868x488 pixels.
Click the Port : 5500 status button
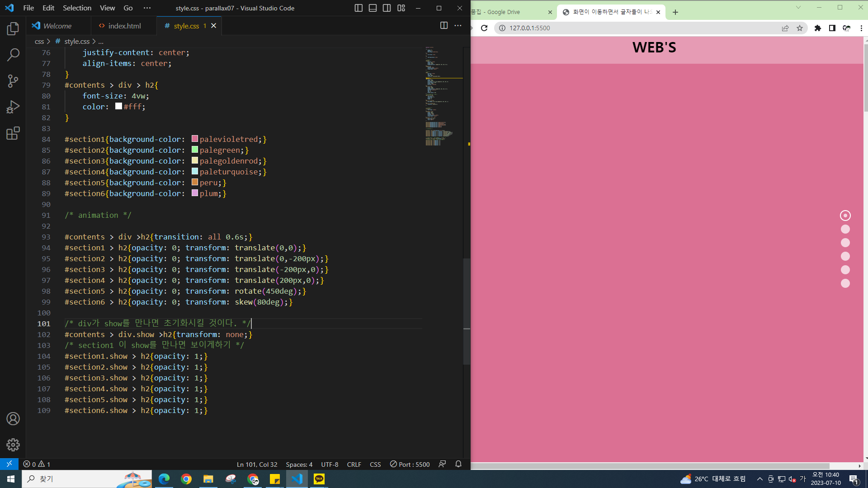(x=410, y=464)
